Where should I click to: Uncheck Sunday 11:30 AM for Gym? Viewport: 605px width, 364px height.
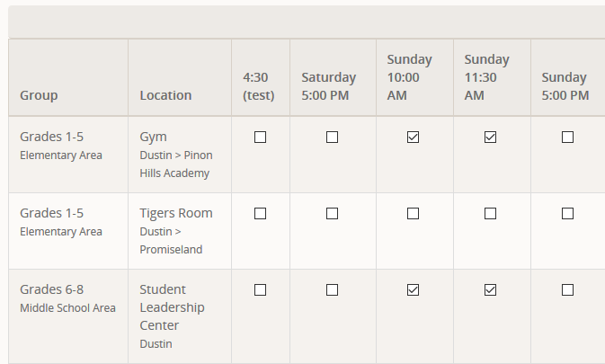click(x=491, y=138)
